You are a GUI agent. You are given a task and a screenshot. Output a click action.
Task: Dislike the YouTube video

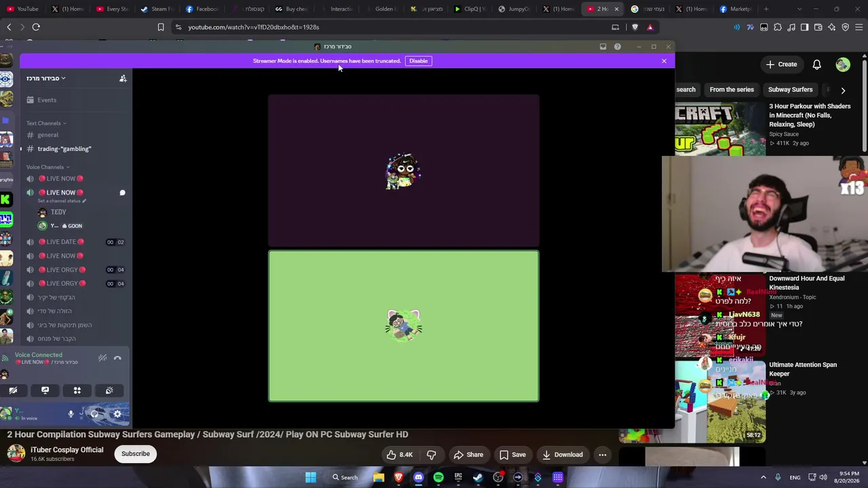[431, 455]
